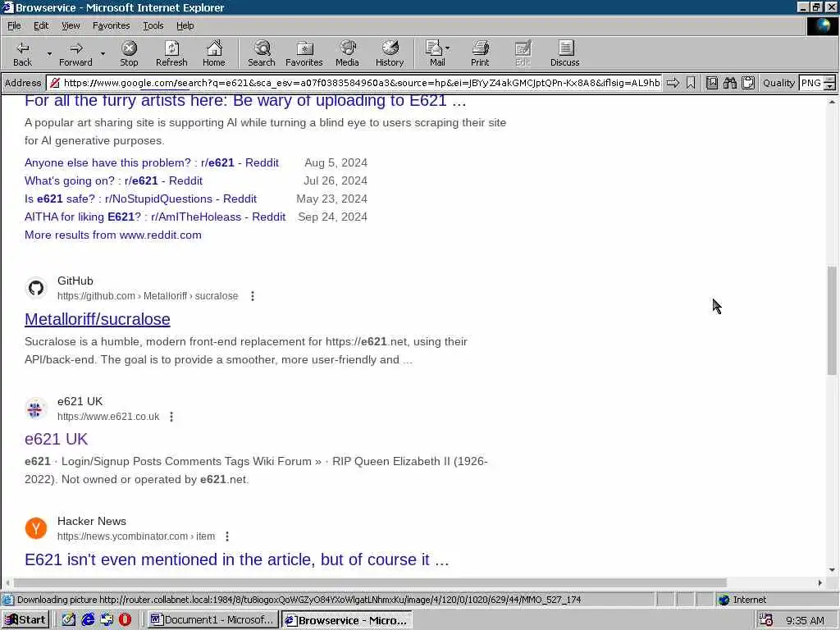Click the clipboard icon in Browservice bar

click(748, 83)
